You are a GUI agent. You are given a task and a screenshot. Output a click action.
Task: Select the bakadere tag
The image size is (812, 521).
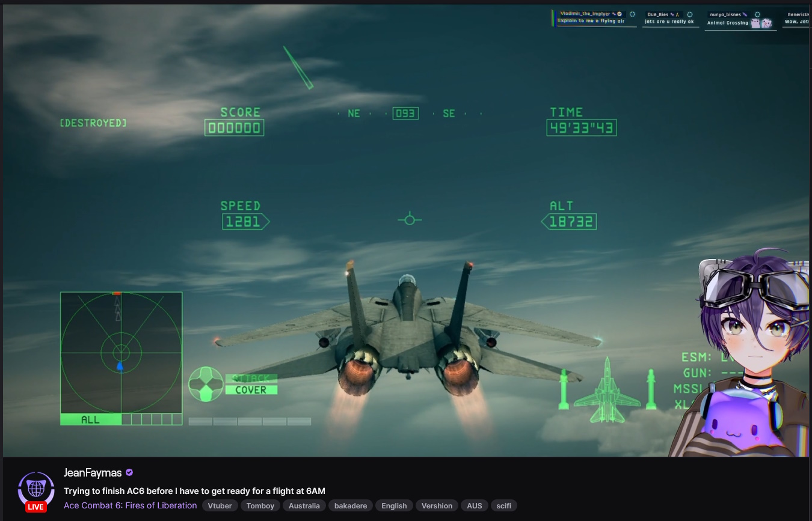point(351,506)
